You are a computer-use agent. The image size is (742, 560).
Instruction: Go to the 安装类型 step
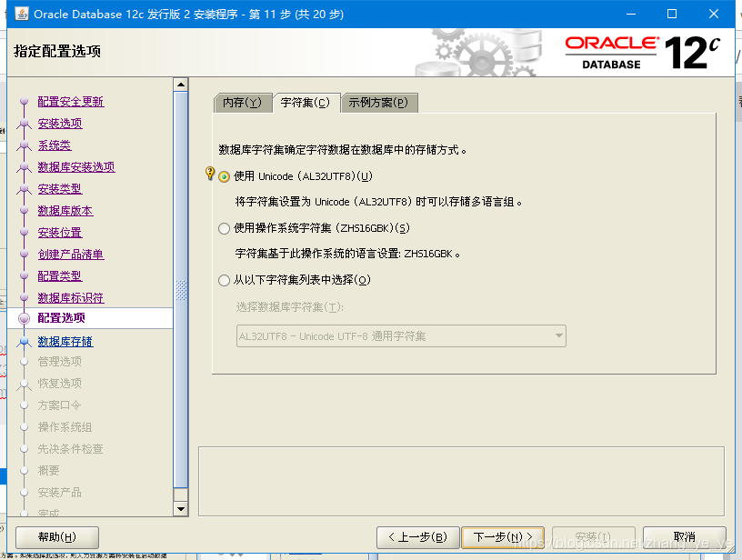click(60, 189)
